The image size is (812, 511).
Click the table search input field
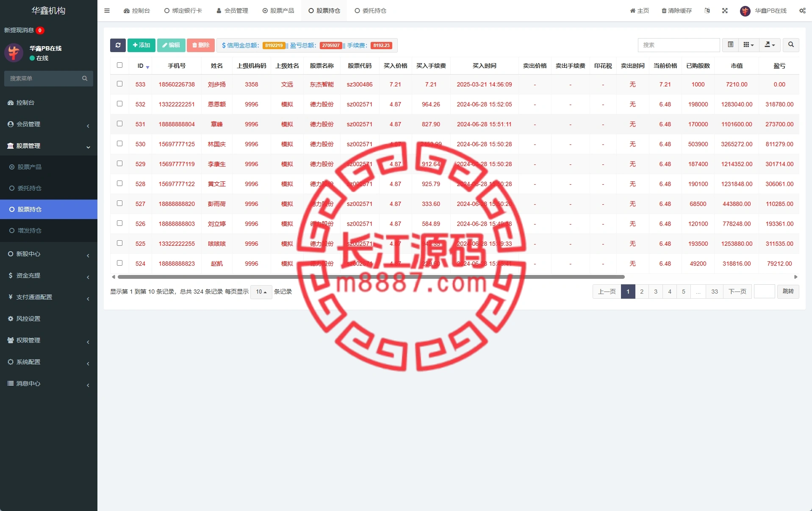(x=678, y=45)
